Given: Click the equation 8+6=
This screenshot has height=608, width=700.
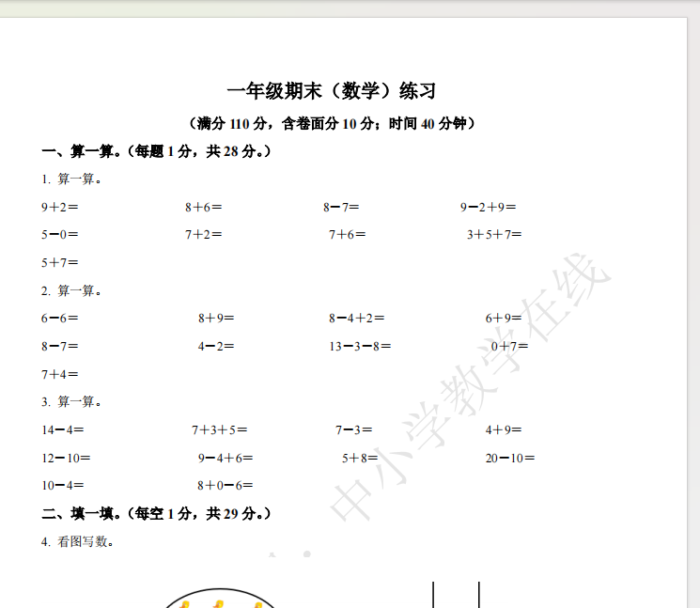Looking at the screenshot, I should [204, 207].
